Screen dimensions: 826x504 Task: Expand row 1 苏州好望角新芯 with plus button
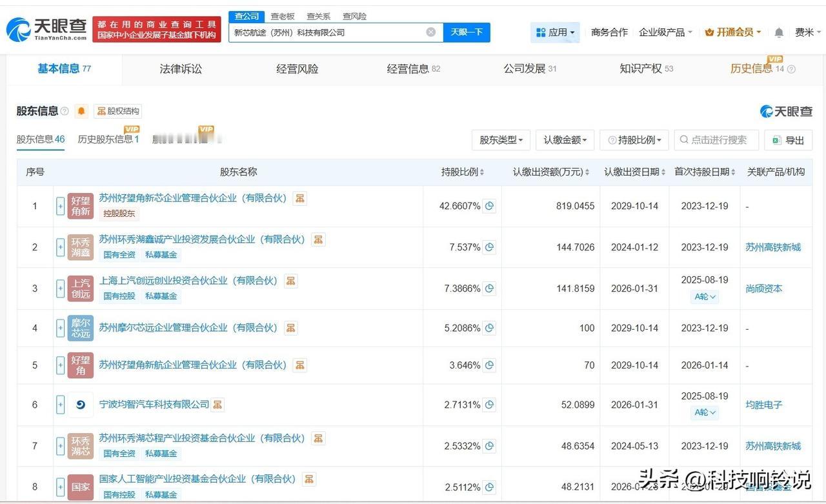(x=61, y=206)
